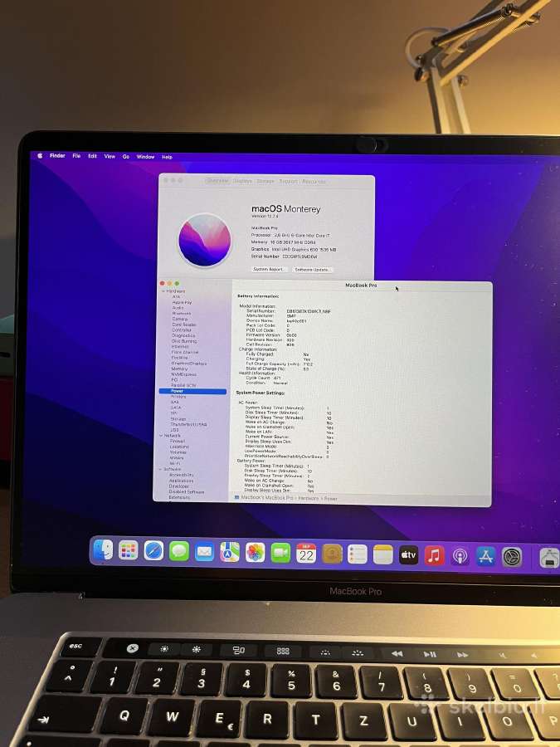Select Disabled Software in the sidebar
This screenshot has height=747, width=560.
coord(186,491)
